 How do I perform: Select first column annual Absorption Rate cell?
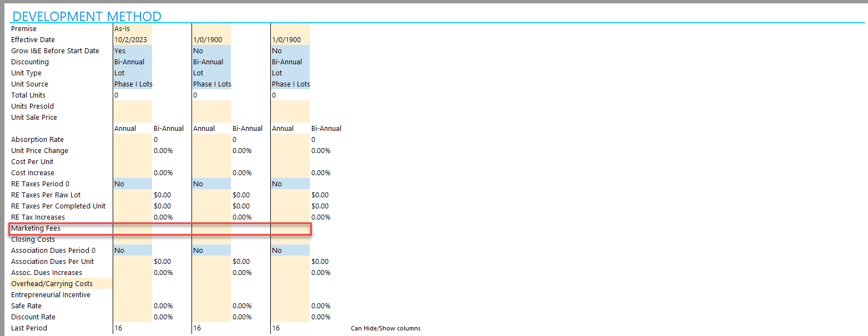tap(132, 139)
